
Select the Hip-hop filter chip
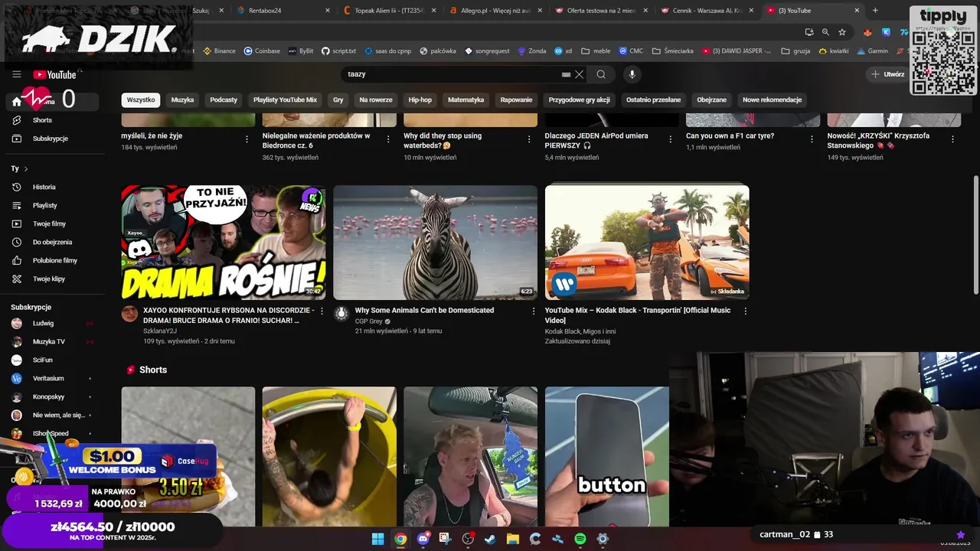click(420, 99)
